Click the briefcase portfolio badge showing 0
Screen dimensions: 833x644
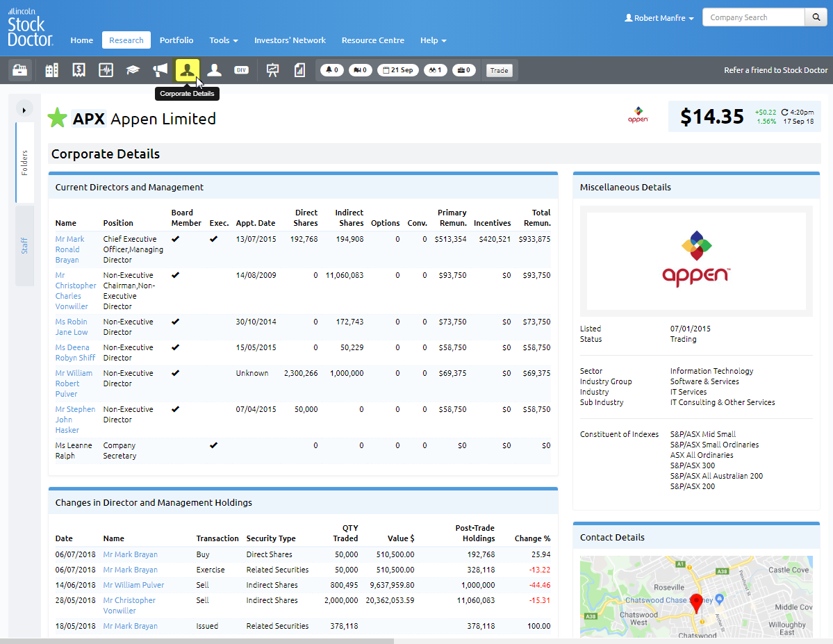pyautogui.click(x=464, y=70)
